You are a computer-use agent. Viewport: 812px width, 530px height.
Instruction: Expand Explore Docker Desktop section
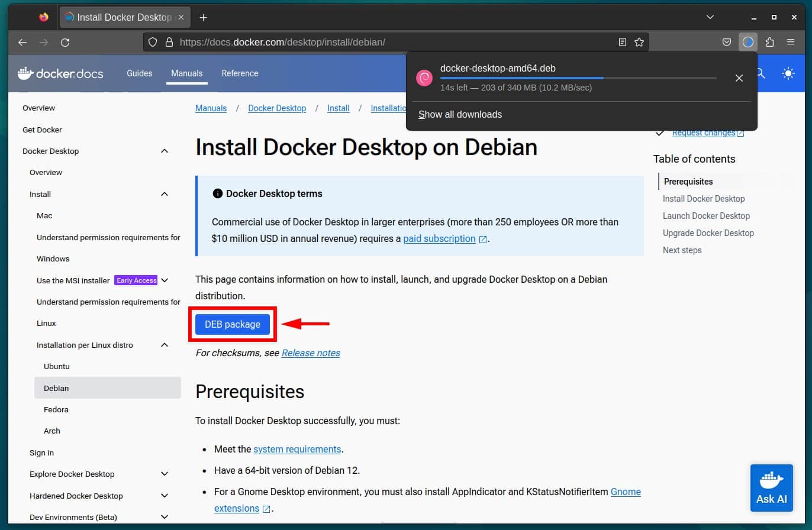pyautogui.click(x=164, y=474)
